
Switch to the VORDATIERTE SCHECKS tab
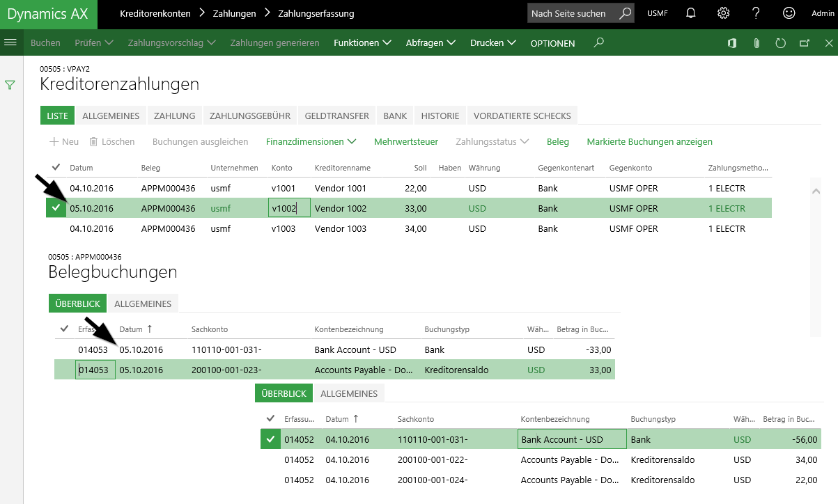click(x=522, y=116)
